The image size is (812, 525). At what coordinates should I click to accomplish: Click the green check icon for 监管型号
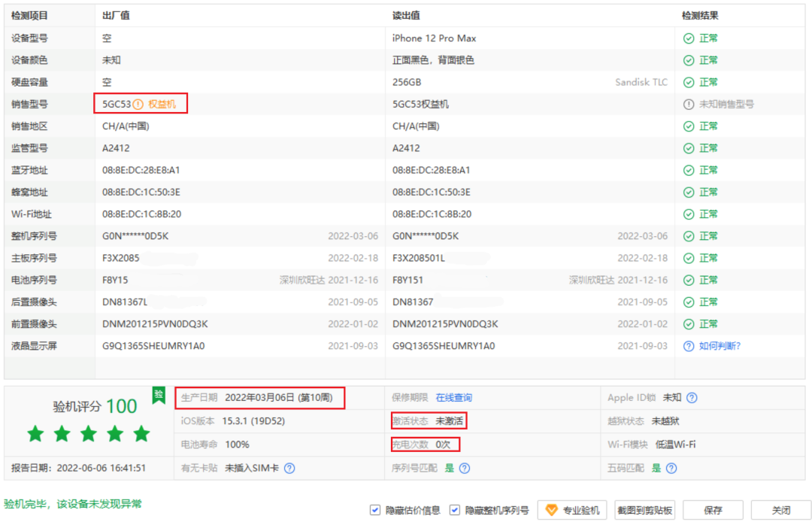click(x=688, y=148)
